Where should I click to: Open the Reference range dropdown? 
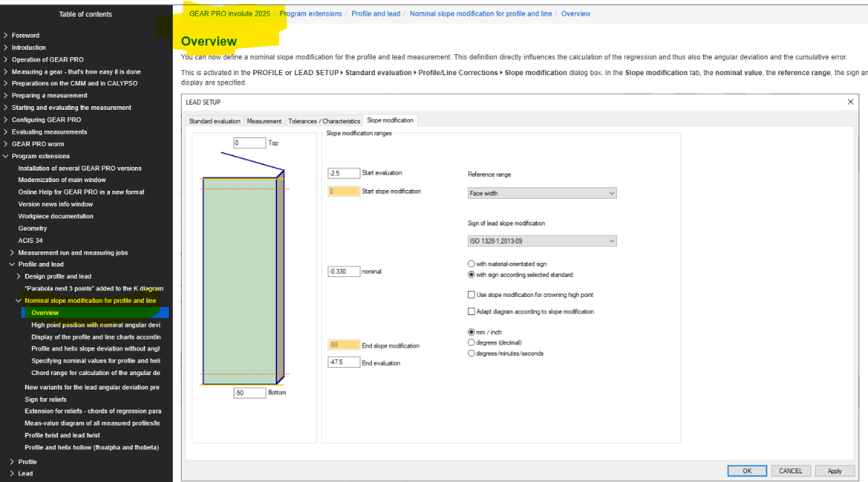[542, 194]
